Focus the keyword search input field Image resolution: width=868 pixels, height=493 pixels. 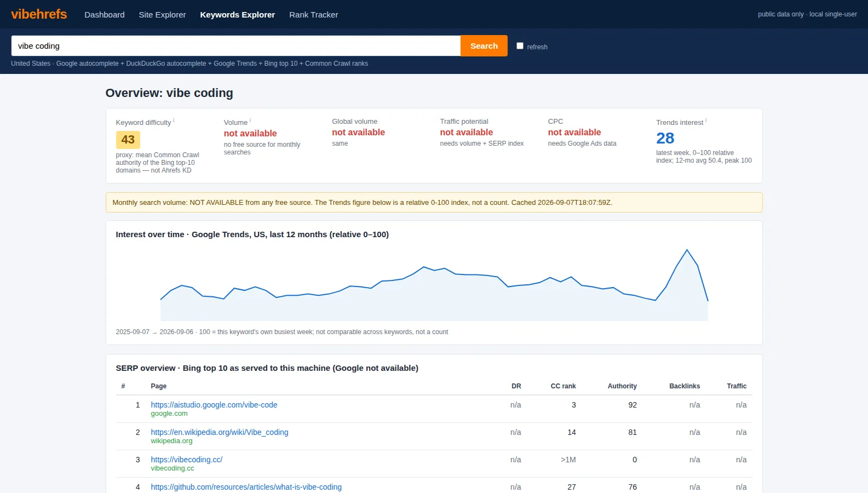pos(235,46)
